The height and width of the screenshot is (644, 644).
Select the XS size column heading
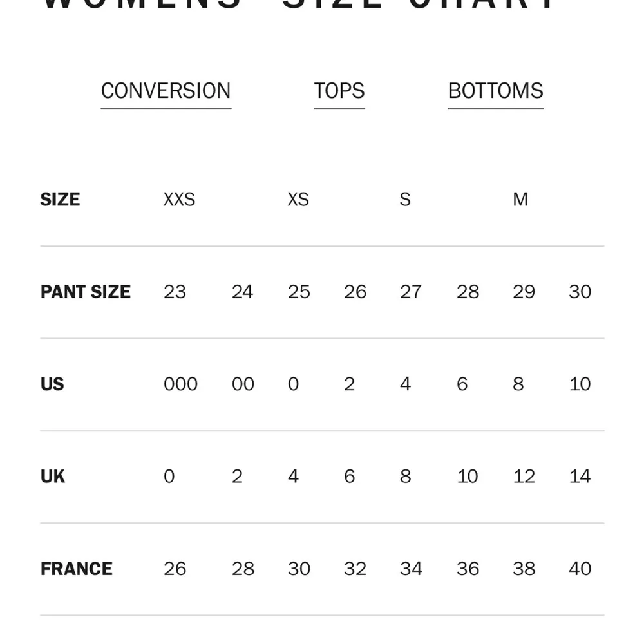298,200
